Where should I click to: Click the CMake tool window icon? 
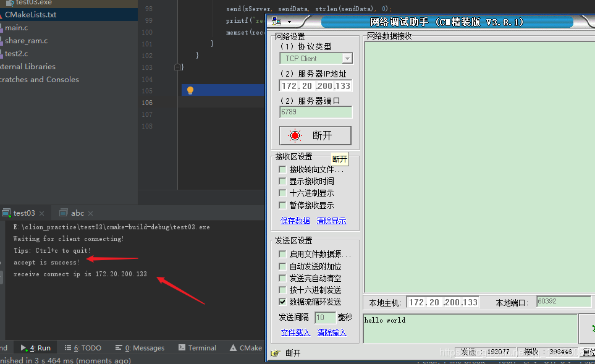click(x=234, y=348)
